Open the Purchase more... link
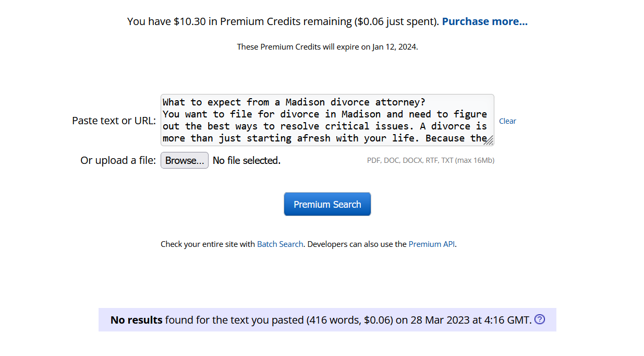 [485, 21]
